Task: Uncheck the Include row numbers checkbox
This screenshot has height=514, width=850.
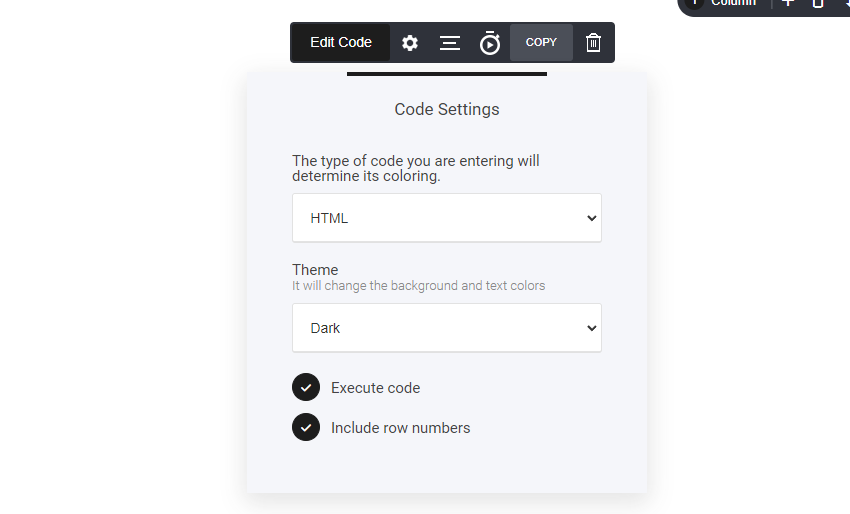Action: [x=306, y=428]
